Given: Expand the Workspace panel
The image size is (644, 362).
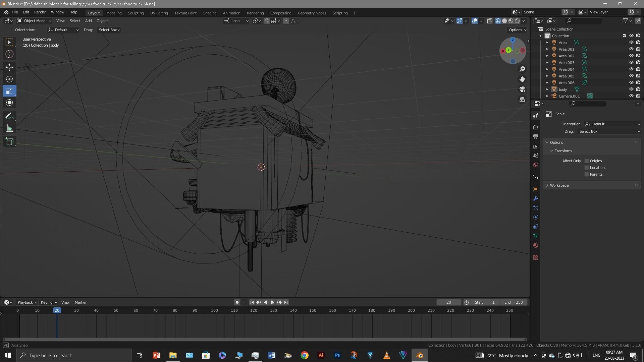Looking at the screenshot, I should [x=559, y=185].
